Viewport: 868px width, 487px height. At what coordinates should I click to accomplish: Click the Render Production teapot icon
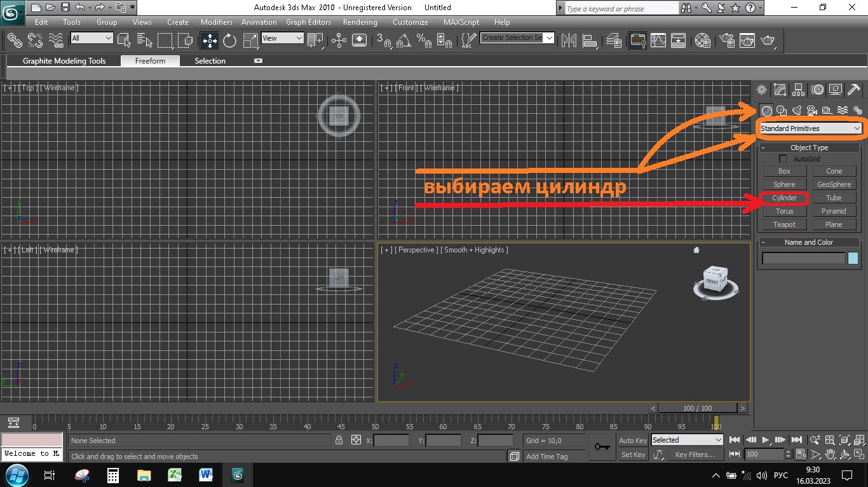click(768, 40)
